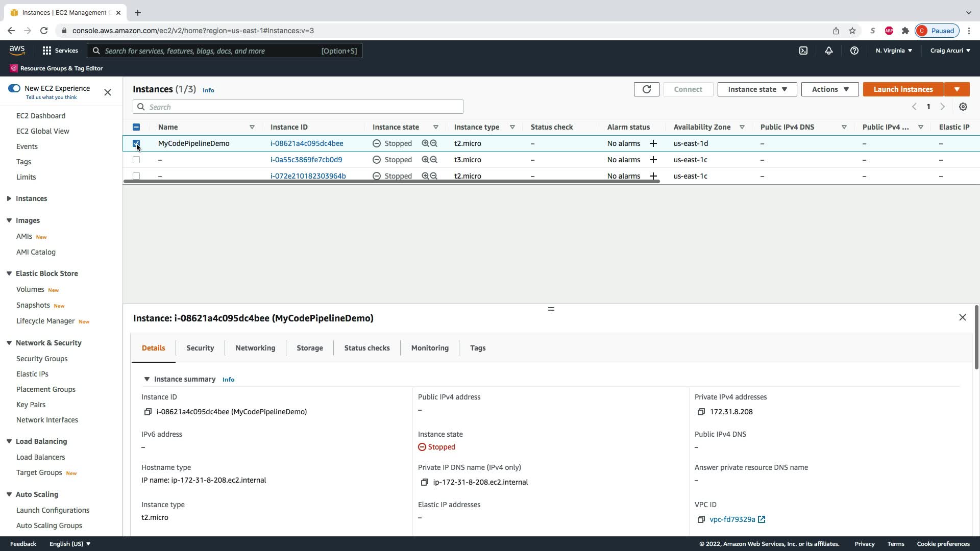Screen dimensions: 980x551
Task: Refresh the instances list
Action: pos(646,89)
